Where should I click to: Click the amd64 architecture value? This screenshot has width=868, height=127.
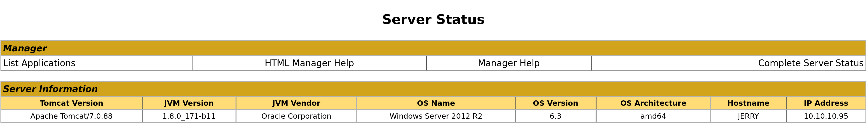(x=653, y=116)
